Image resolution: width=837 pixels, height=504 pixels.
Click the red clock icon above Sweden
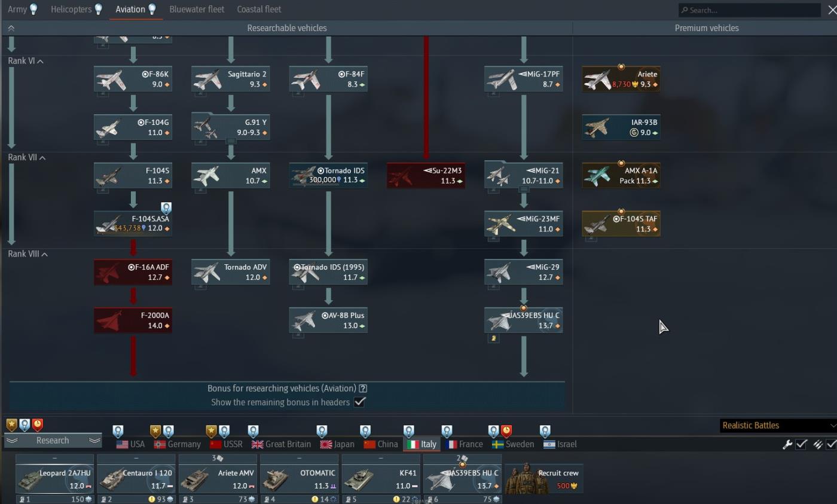point(506,431)
